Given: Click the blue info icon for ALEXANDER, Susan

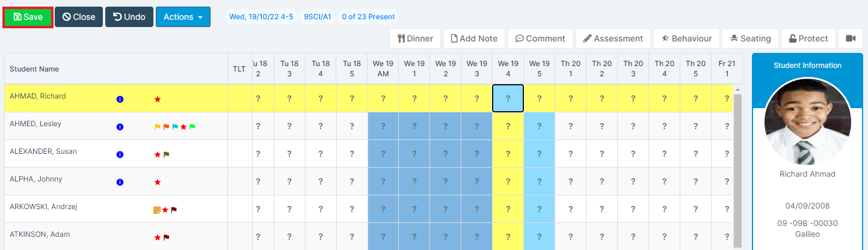Looking at the screenshot, I should pyautogui.click(x=120, y=154).
